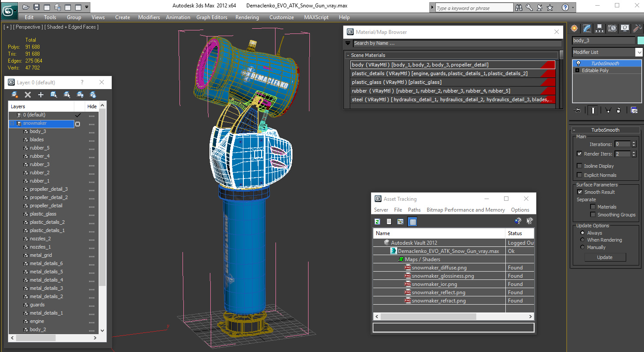Expand the Editable Poly stack entry
This screenshot has height=352, width=644.
click(x=577, y=70)
